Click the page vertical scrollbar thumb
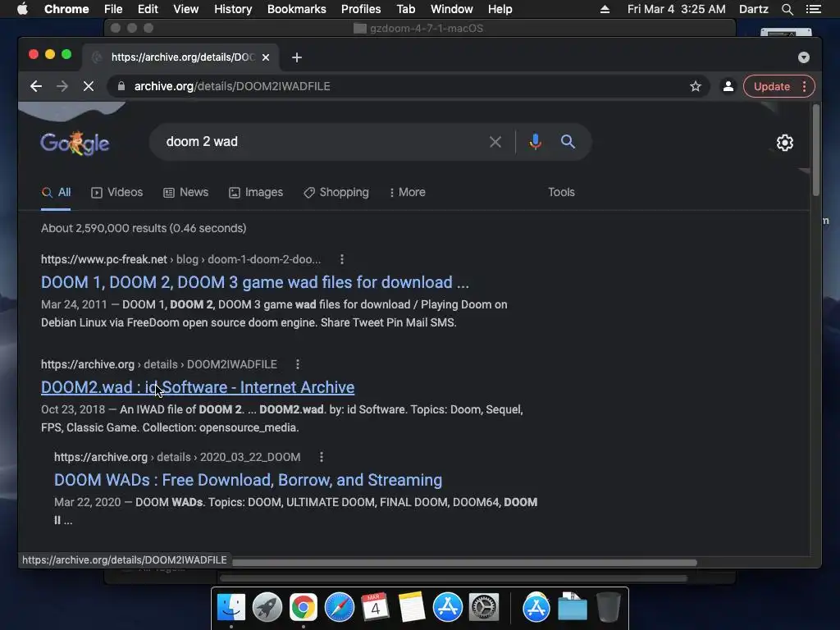Viewport: 840px width, 630px height. click(x=816, y=151)
